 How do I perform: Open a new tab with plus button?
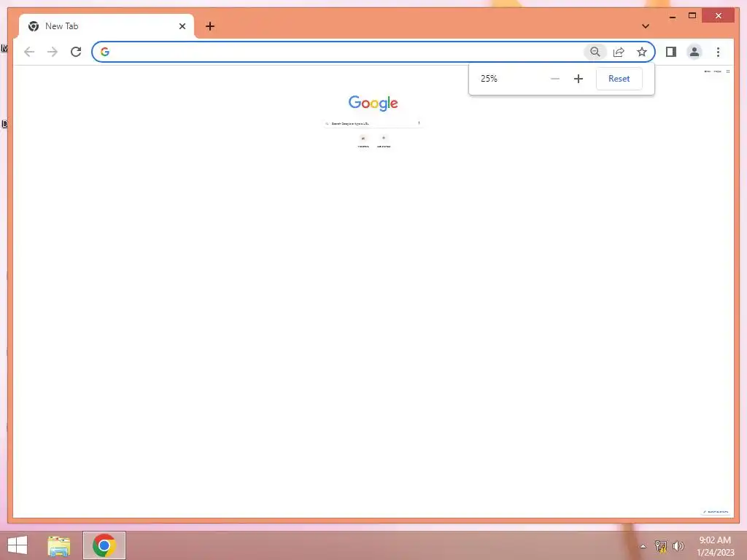(x=209, y=26)
